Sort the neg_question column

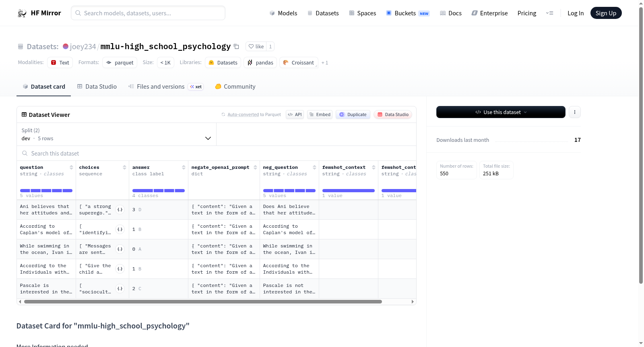click(x=314, y=167)
